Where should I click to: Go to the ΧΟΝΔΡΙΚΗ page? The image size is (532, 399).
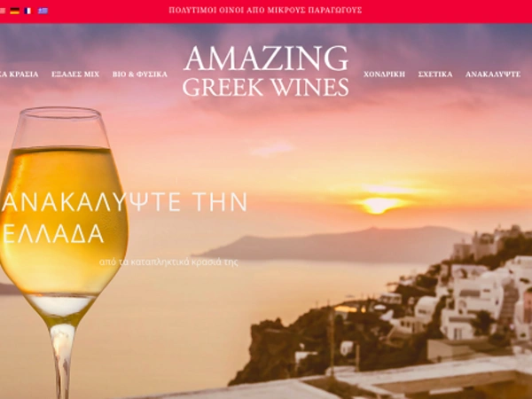384,74
